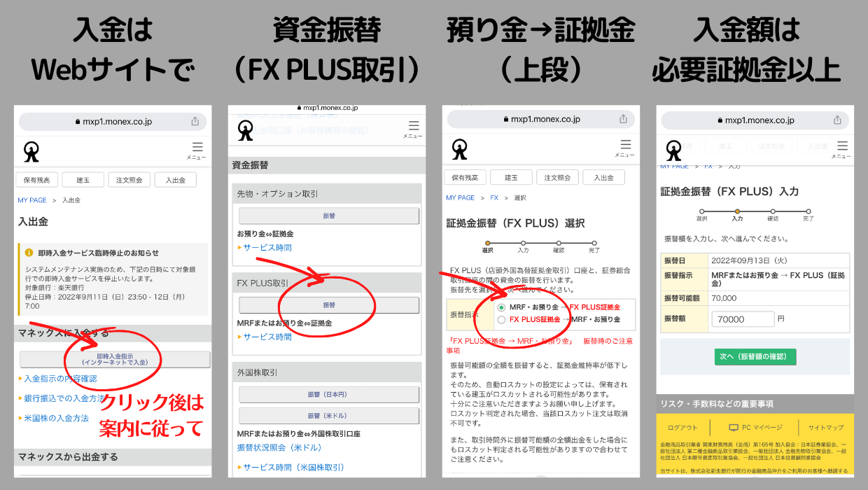
Task: Click address bar on the 入出金 screen
Action: pos(113,122)
